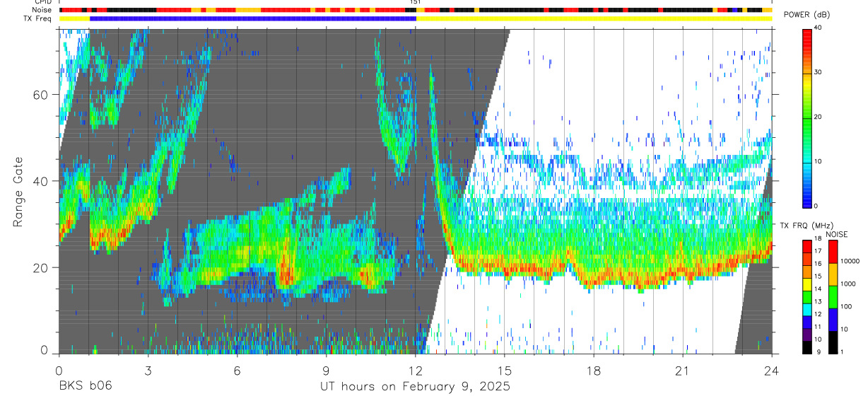868x401 pixels.
Task: Click the blue segment of TX Freq bar
Action: pyautogui.click(x=253, y=18)
